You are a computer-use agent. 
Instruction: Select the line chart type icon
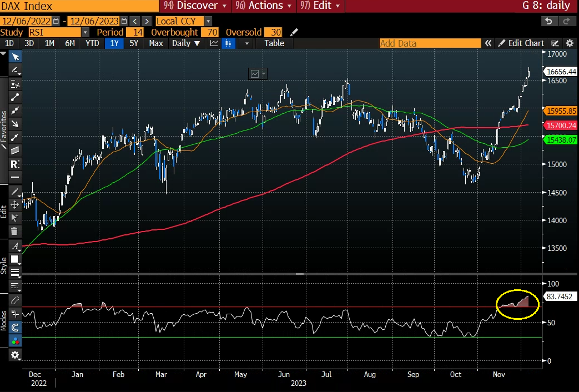coord(214,43)
